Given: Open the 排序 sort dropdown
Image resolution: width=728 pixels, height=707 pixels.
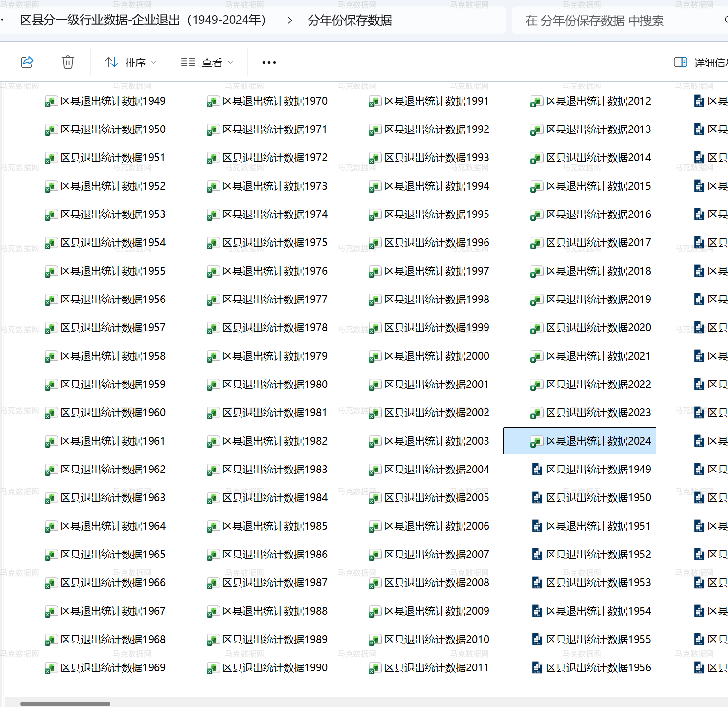Looking at the screenshot, I should 131,63.
